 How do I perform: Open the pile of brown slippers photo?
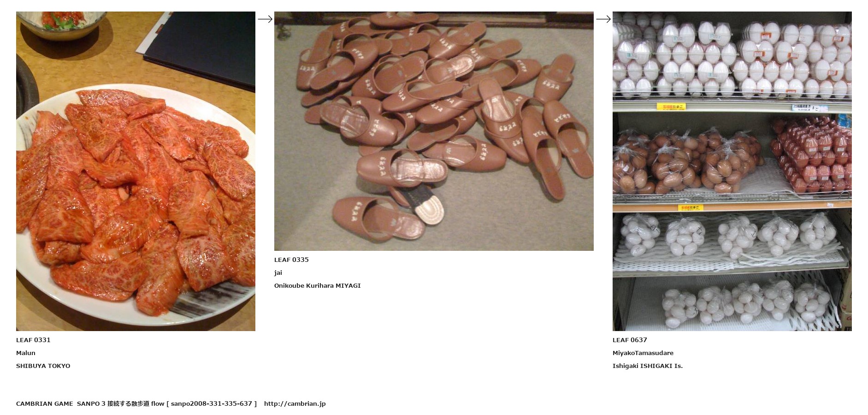pos(434,131)
